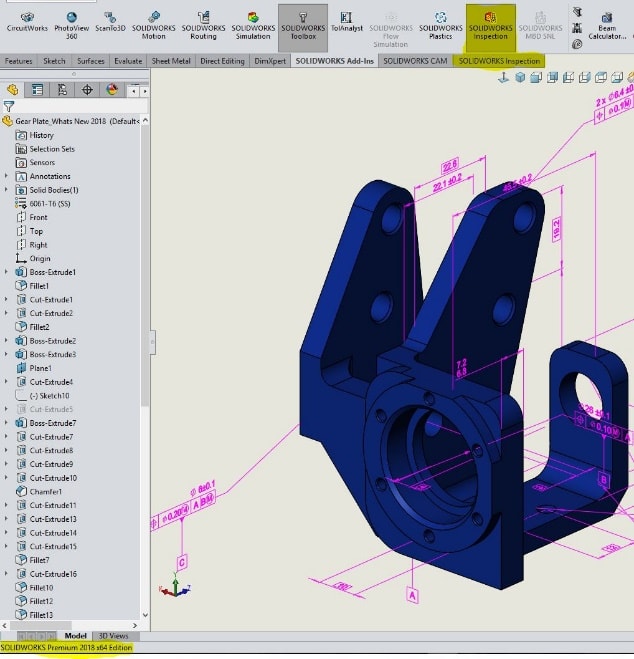Click datum A label on the model

413,595
